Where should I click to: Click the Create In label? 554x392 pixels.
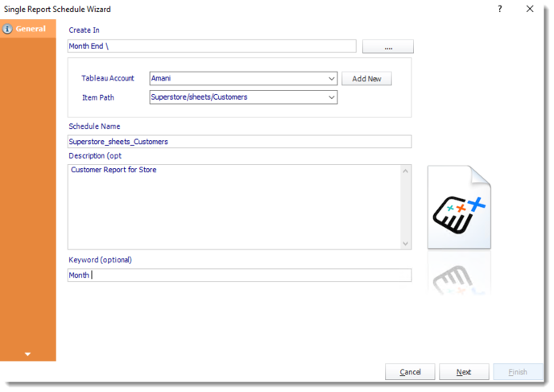click(84, 30)
